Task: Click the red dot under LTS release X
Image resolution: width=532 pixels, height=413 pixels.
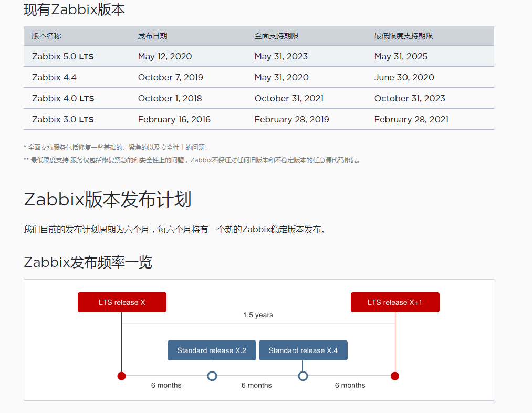Action: click(x=121, y=376)
